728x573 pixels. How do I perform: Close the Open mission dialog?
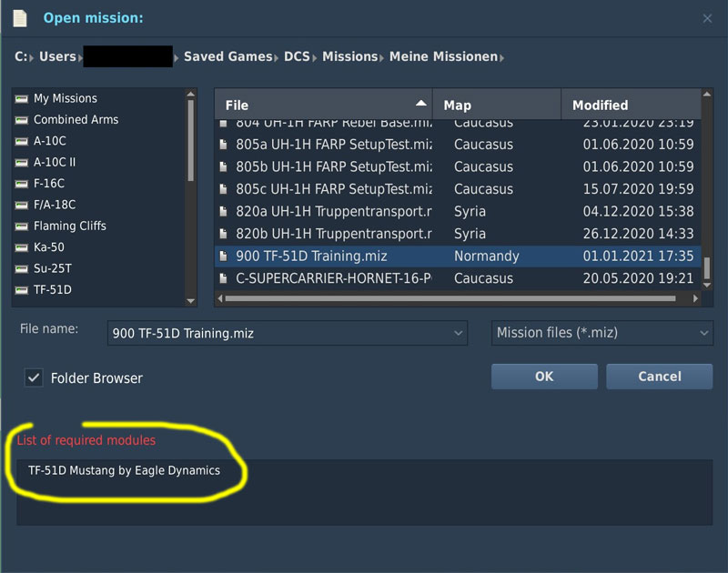(707, 18)
